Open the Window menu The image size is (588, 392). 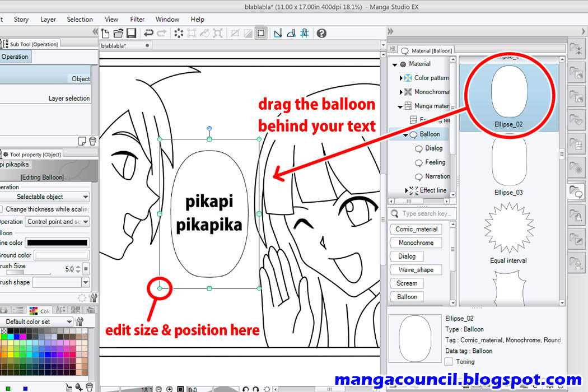point(167,20)
